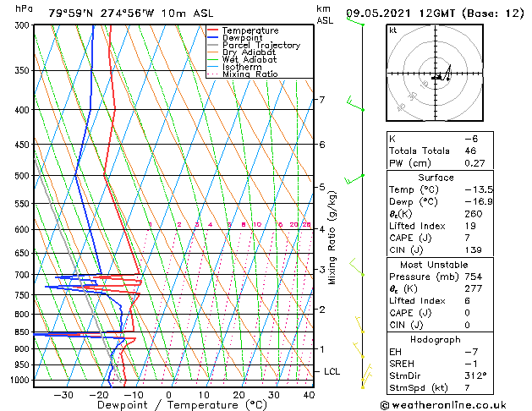This screenshot has height=411, width=532.
Task: Click the -30 temperature axis tick
Action: click(63, 395)
